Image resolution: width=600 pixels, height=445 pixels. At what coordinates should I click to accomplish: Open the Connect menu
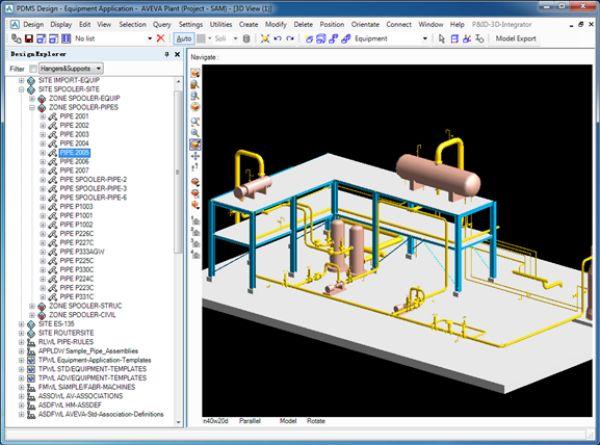pyautogui.click(x=399, y=24)
